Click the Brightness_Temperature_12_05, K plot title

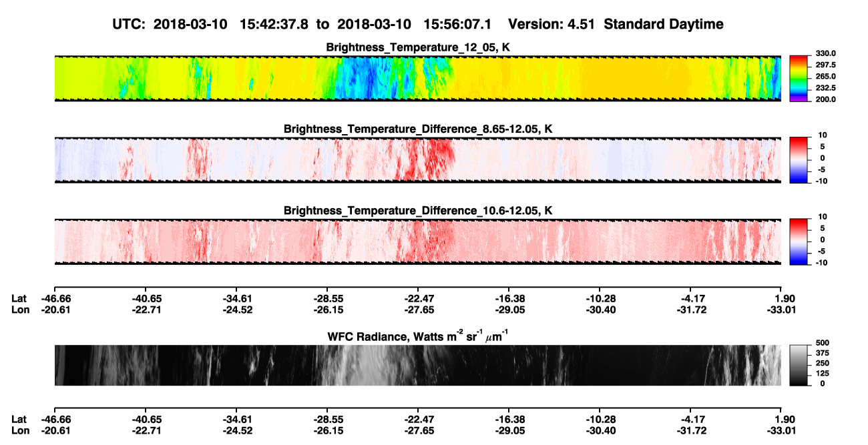[418, 47]
